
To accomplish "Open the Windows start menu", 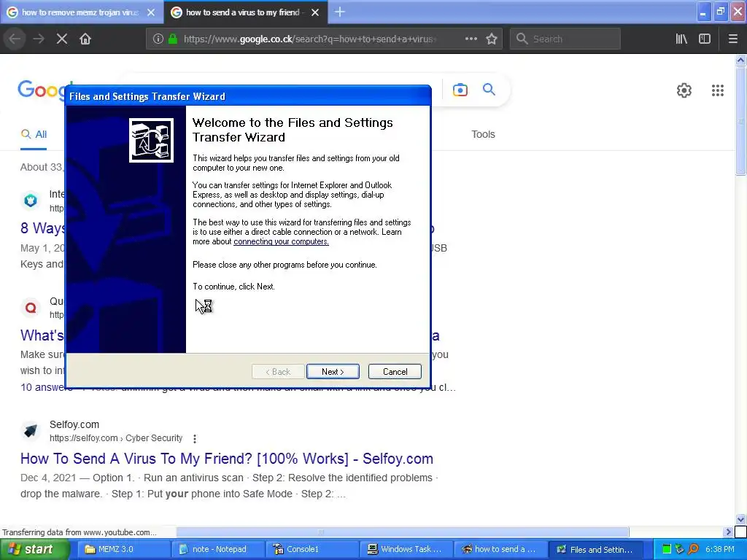I will pyautogui.click(x=34, y=549).
